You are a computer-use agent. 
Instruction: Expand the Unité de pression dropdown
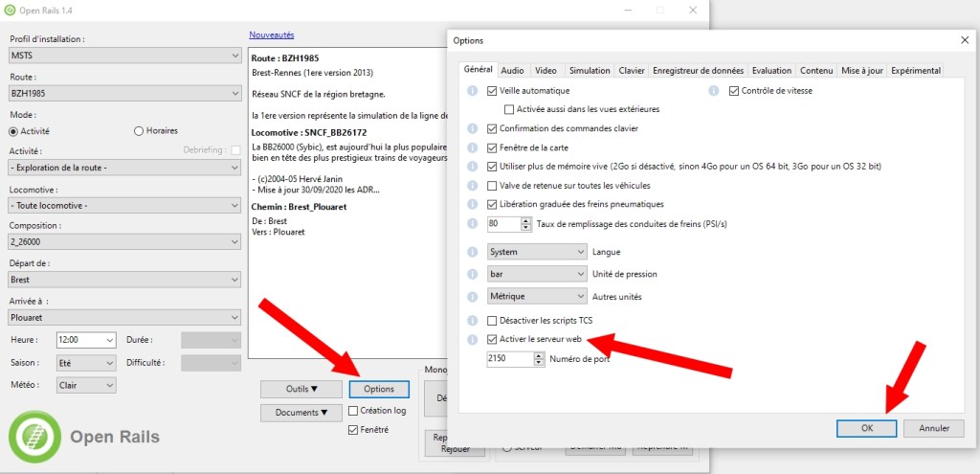point(536,274)
